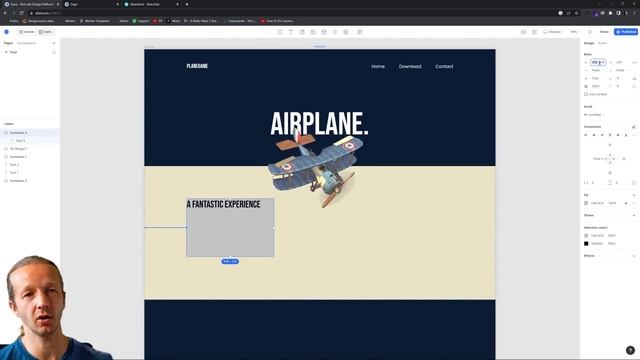Open the No scrolling dropdown

[x=594, y=115]
